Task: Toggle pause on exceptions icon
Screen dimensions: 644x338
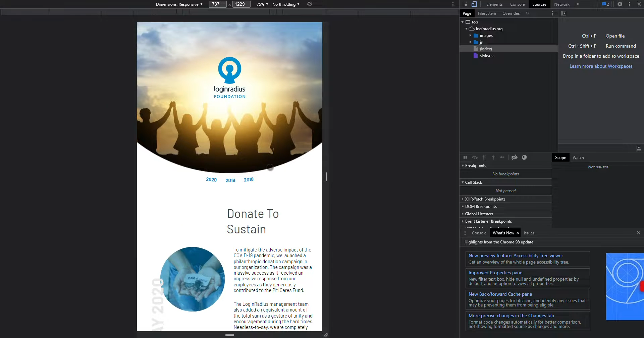Action: (x=524, y=158)
